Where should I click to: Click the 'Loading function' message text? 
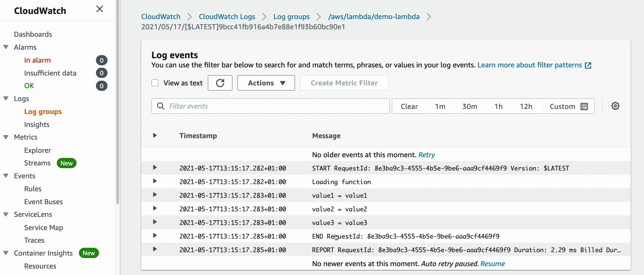click(x=342, y=182)
